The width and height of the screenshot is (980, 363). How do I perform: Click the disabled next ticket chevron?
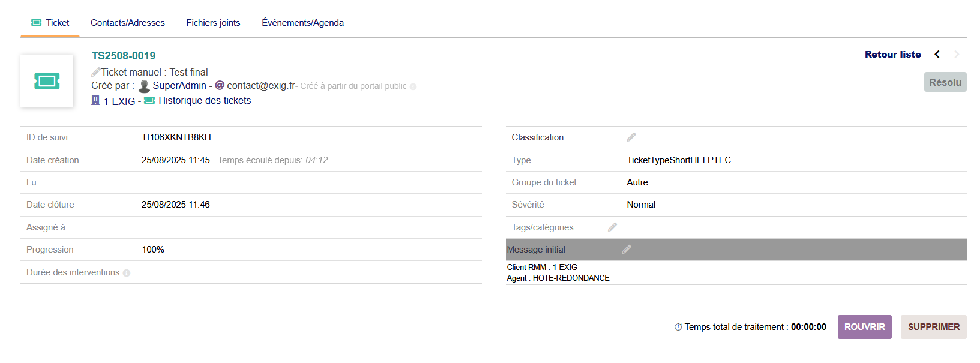pyautogui.click(x=957, y=55)
